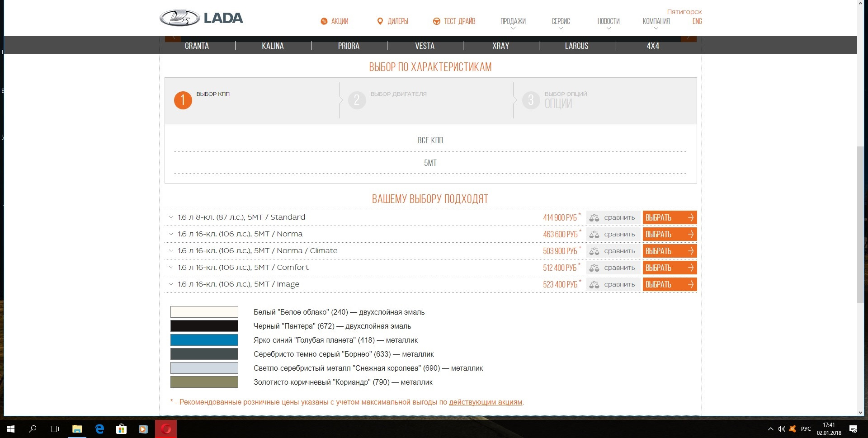The height and width of the screenshot is (438, 868).
Task: Go to step 1 Выбор КПП circle
Action: tap(183, 100)
